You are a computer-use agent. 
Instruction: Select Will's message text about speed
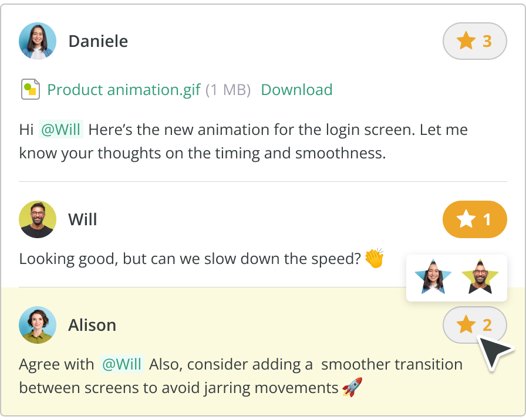click(x=189, y=259)
